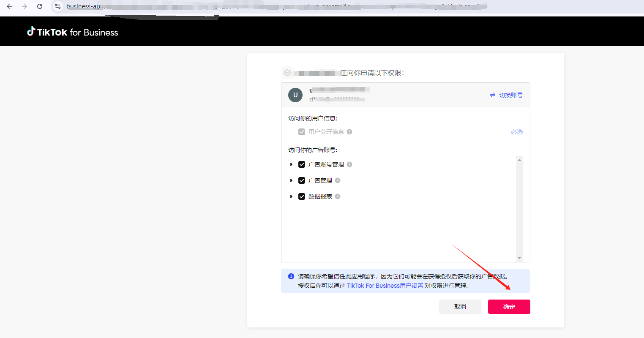644x338 pixels.
Task: Open help icon beside 用户公开信息
Action: 349,132
